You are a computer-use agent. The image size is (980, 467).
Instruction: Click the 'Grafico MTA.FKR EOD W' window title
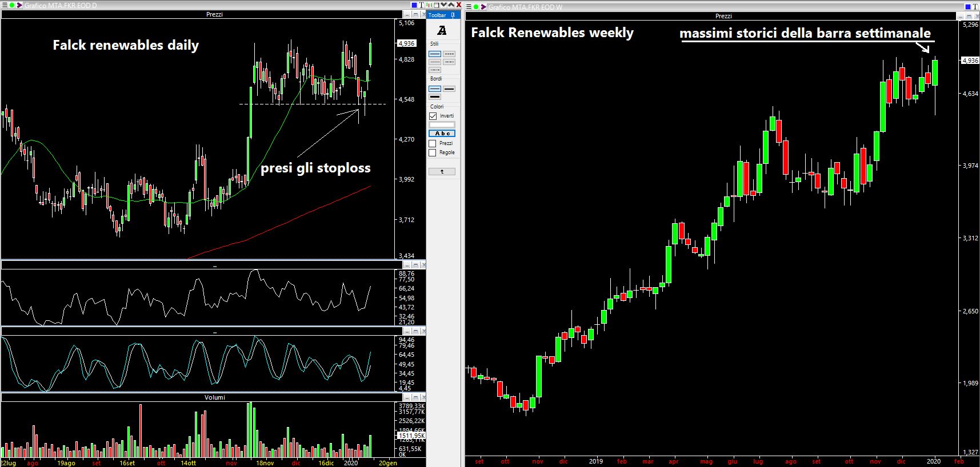pyautogui.click(x=525, y=7)
